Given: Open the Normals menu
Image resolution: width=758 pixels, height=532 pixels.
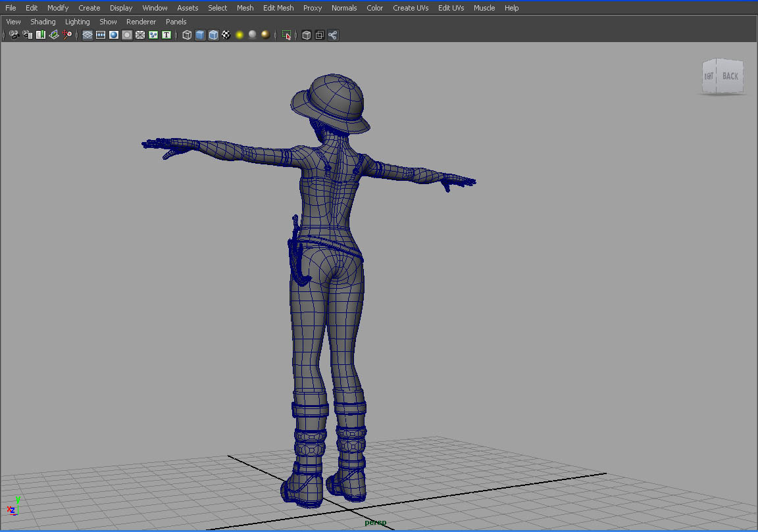Looking at the screenshot, I should point(344,8).
